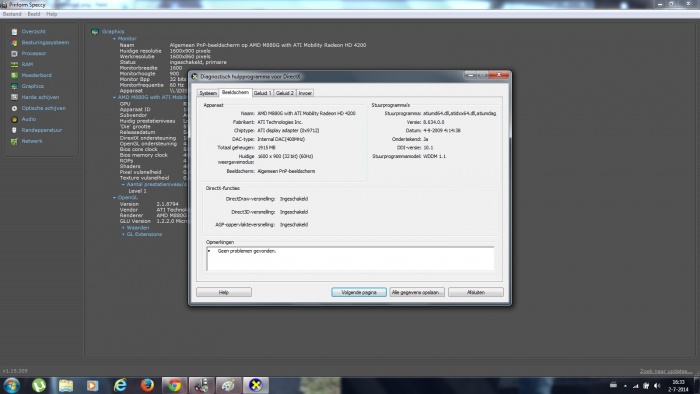Open the Overzicht section in Speccy sidebar
The height and width of the screenshot is (394, 700).
(33, 32)
